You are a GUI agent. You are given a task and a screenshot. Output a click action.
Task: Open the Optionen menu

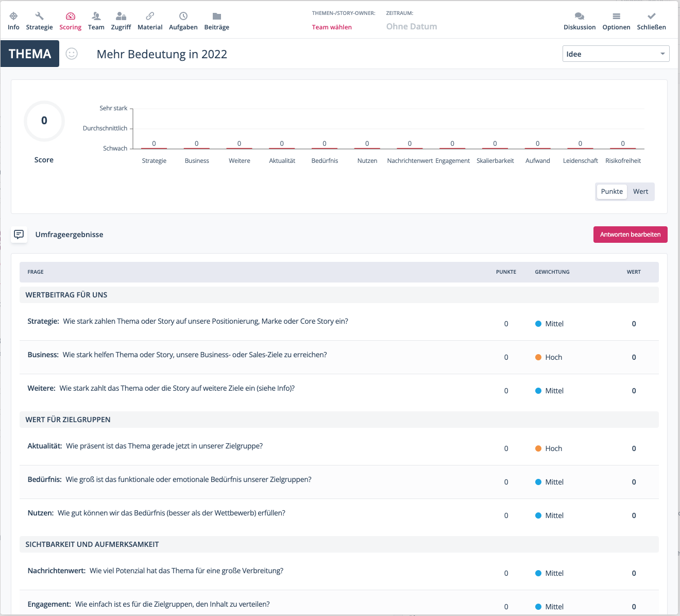tap(616, 21)
